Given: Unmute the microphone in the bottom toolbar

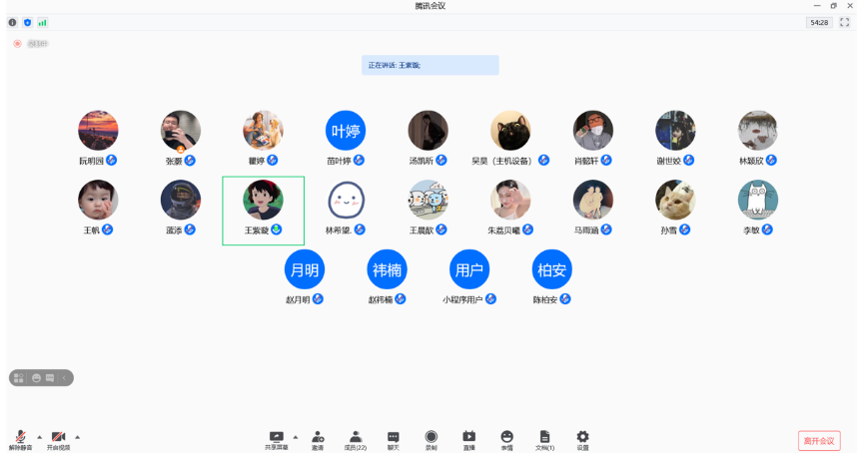Looking at the screenshot, I should coord(20,438).
